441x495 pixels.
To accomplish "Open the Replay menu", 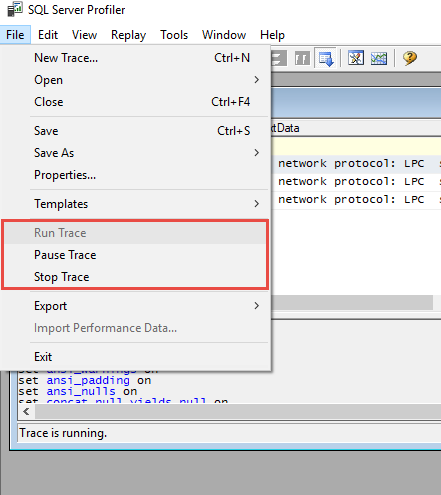I will pyautogui.click(x=128, y=35).
